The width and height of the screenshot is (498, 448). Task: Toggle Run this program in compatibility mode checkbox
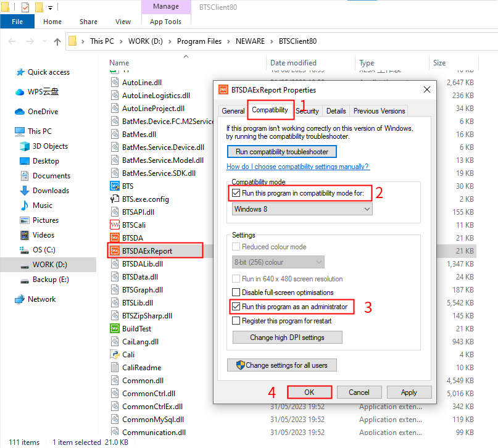pos(236,193)
